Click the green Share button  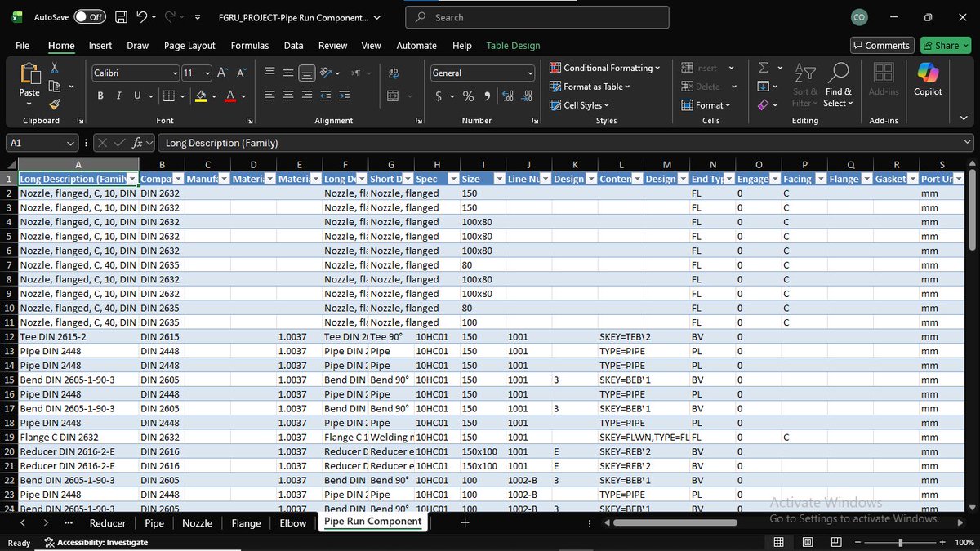[946, 46]
